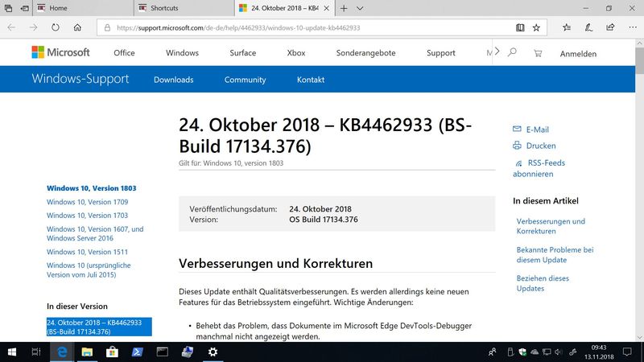Screen dimensions: 644x362
Task: Open Edge settings and more menu
Action: [x=633, y=27]
